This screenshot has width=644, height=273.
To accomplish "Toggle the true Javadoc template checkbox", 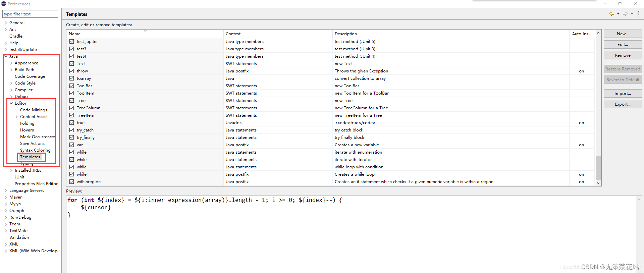I will [x=72, y=123].
